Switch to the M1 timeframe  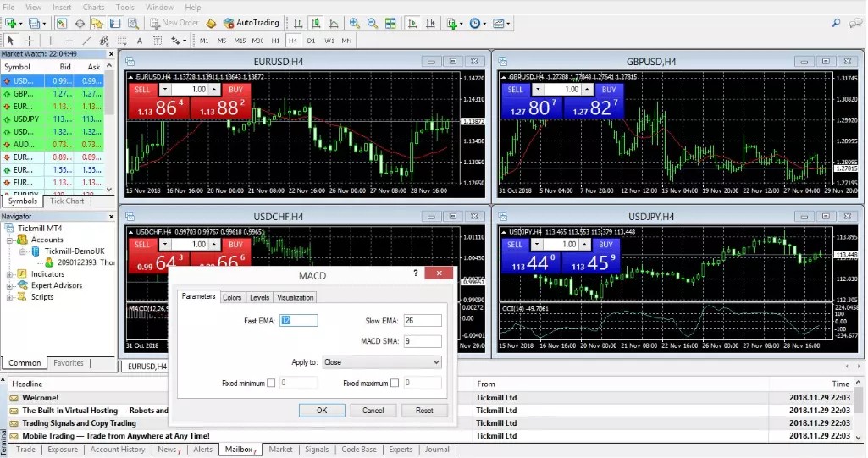pos(204,41)
